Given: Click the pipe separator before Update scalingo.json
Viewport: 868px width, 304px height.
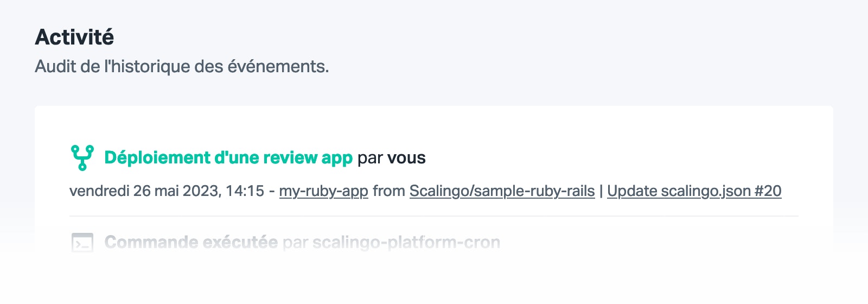Looking at the screenshot, I should click(601, 191).
